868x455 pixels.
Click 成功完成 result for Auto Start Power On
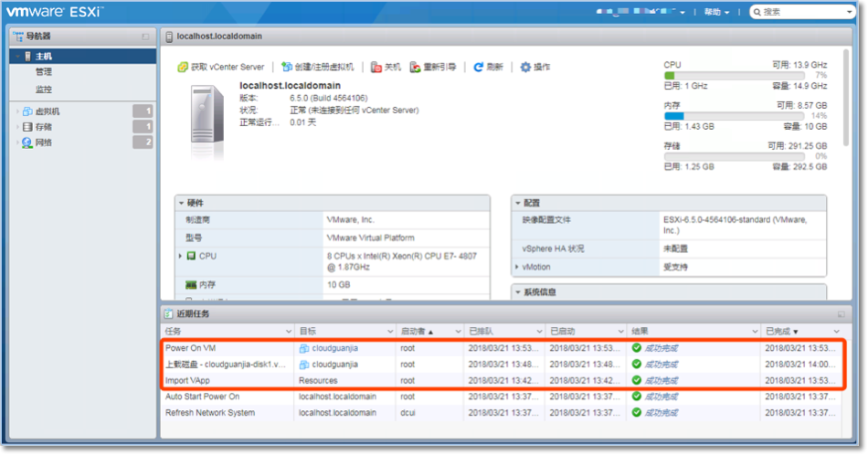pyautogui.click(x=661, y=397)
